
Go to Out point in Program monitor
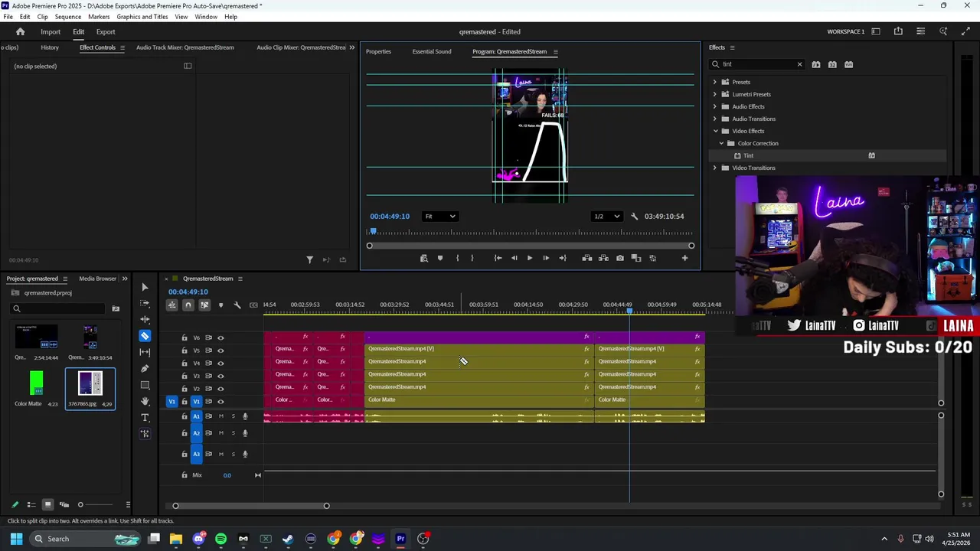coord(563,258)
